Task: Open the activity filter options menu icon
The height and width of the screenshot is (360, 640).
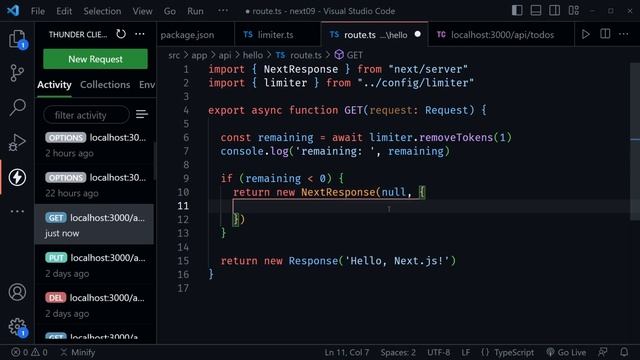Action: [142, 115]
